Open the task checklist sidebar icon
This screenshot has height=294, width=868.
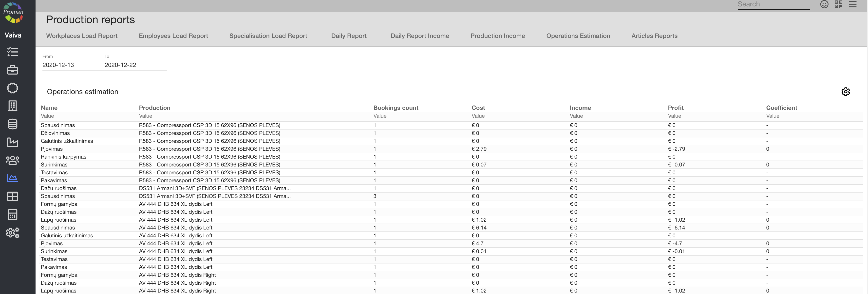[13, 51]
